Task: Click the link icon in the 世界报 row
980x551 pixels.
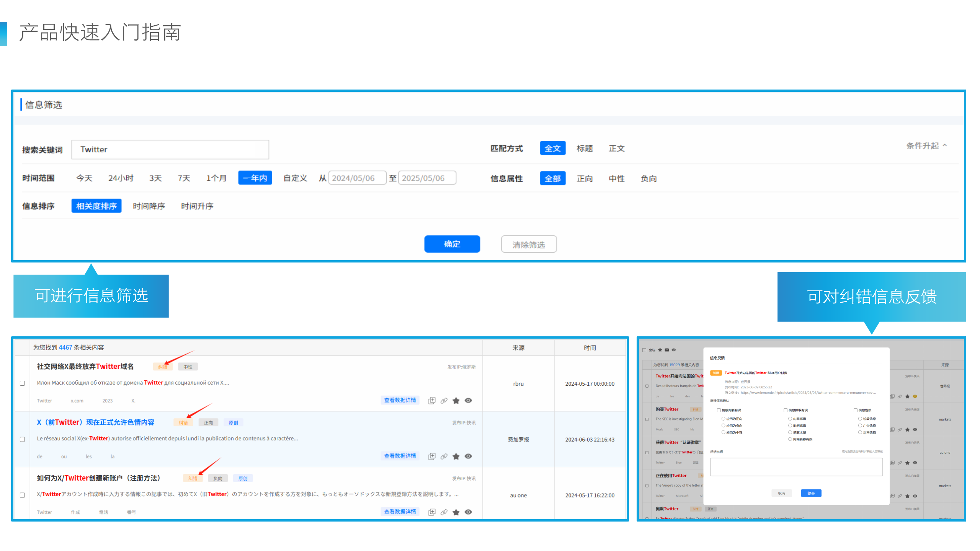Action: 900,396
